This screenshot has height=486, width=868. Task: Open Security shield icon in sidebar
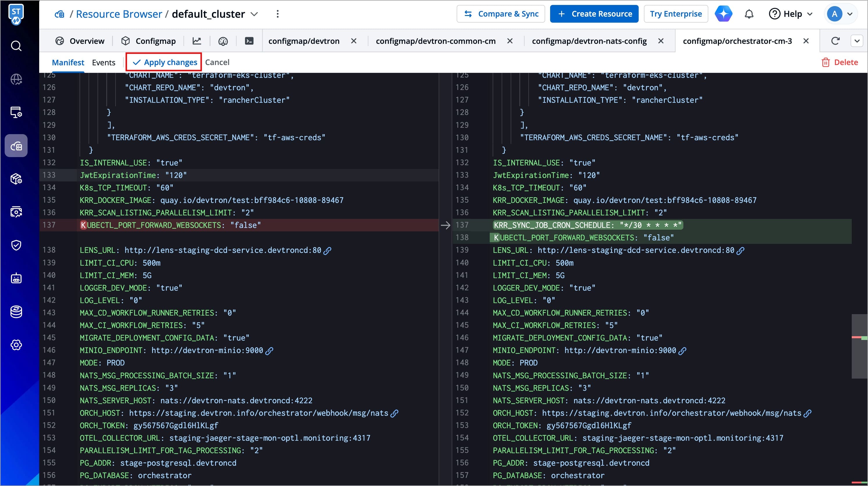(x=16, y=245)
